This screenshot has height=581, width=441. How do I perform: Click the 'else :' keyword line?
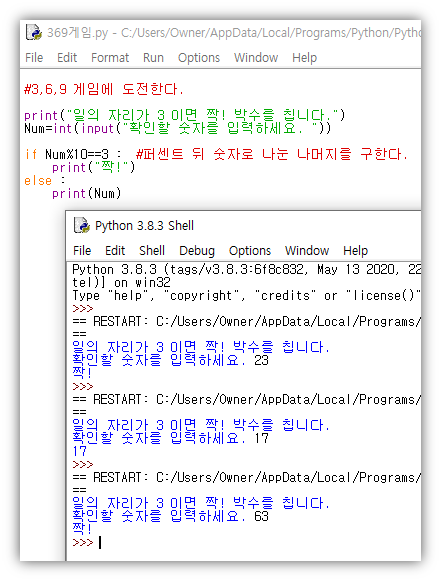[x=45, y=181]
